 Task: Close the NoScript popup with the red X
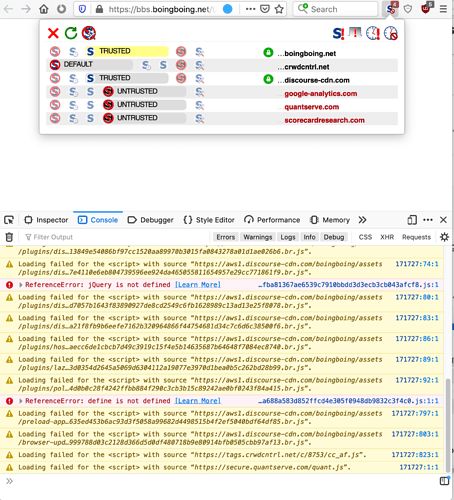click(53, 33)
